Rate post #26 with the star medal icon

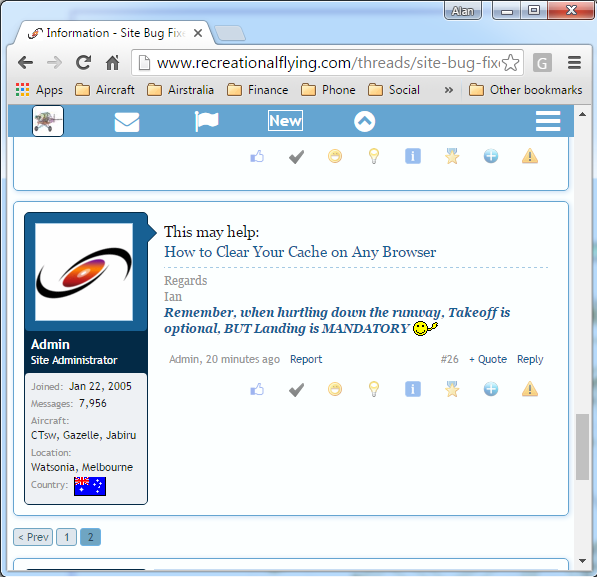coord(452,389)
